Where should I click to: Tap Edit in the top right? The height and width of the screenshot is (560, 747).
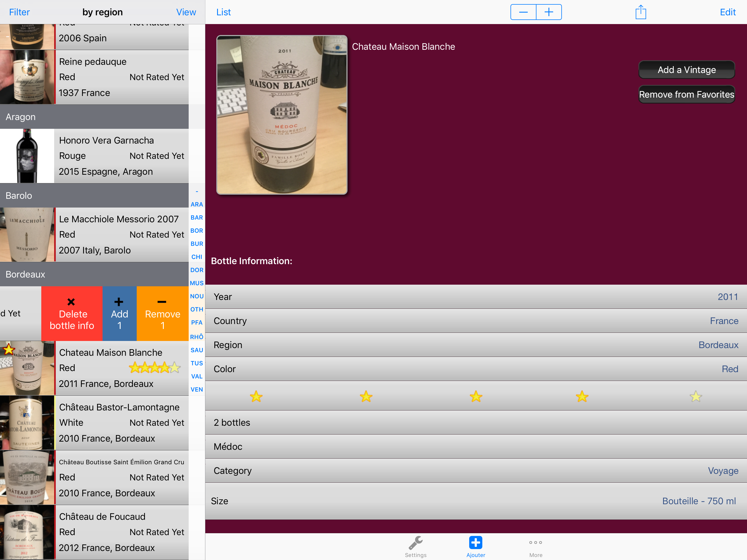pos(727,12)
